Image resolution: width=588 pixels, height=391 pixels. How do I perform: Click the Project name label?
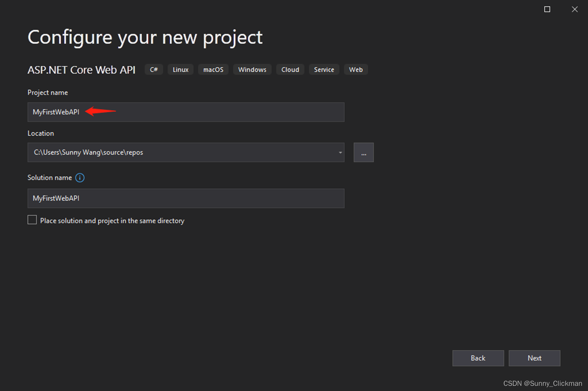coord(48,93)
